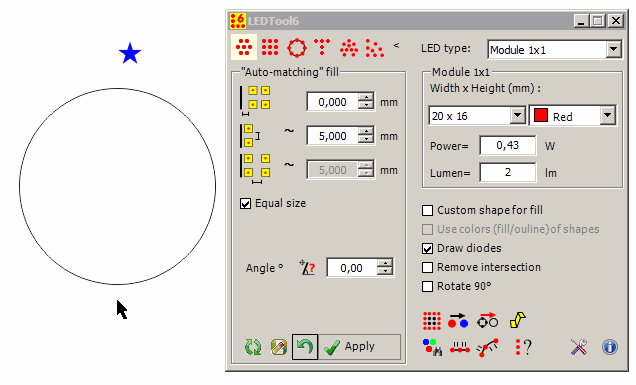
Task: Select the auto-matching fill mode icon
Action: point(244,47)
